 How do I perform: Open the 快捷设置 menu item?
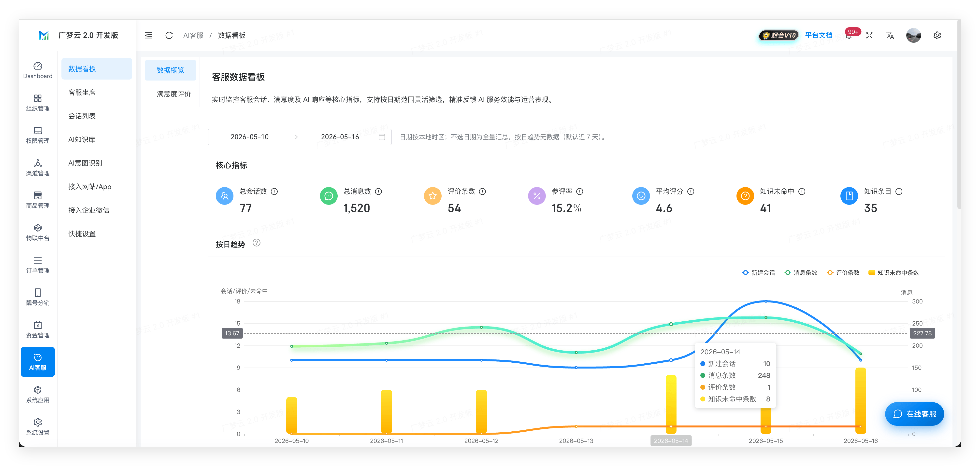coord(97,234)
